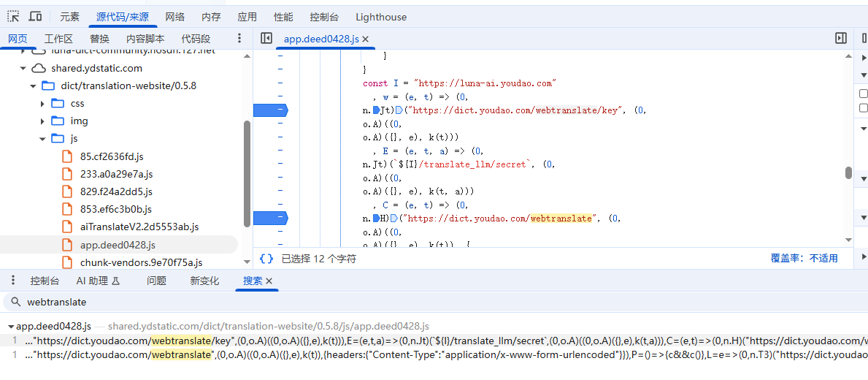Open the Lighthouse tab
The width and height of the screenshot is (868, 380).
(x=381, y=17)
